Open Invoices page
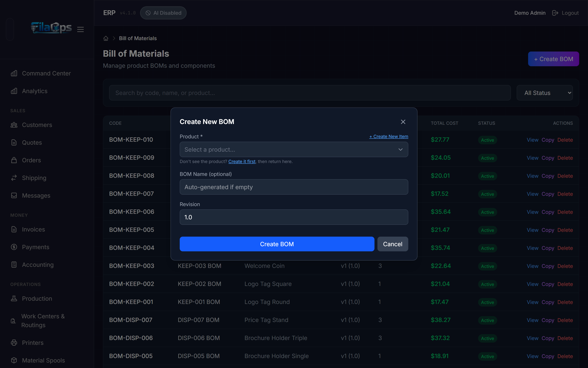 point(33,229)
